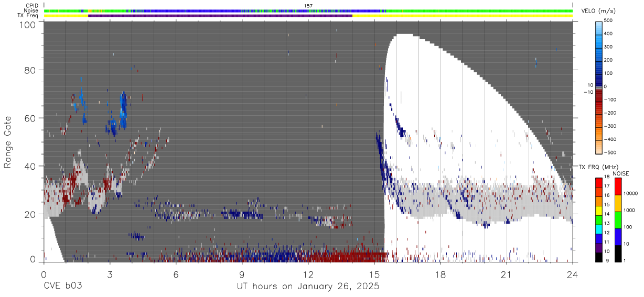Click the 15 tick on UT hours axis

tap(374, 274)
